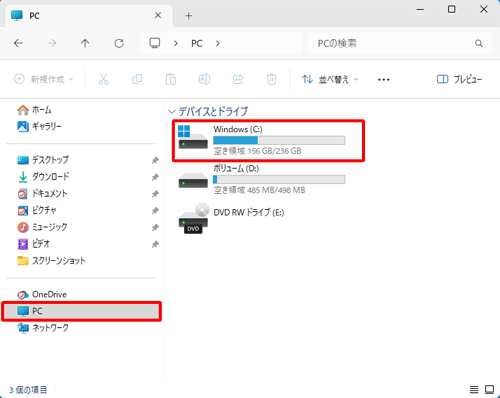Click the monitor icon in address bar
500x398 pixels.
coord(155,43)
